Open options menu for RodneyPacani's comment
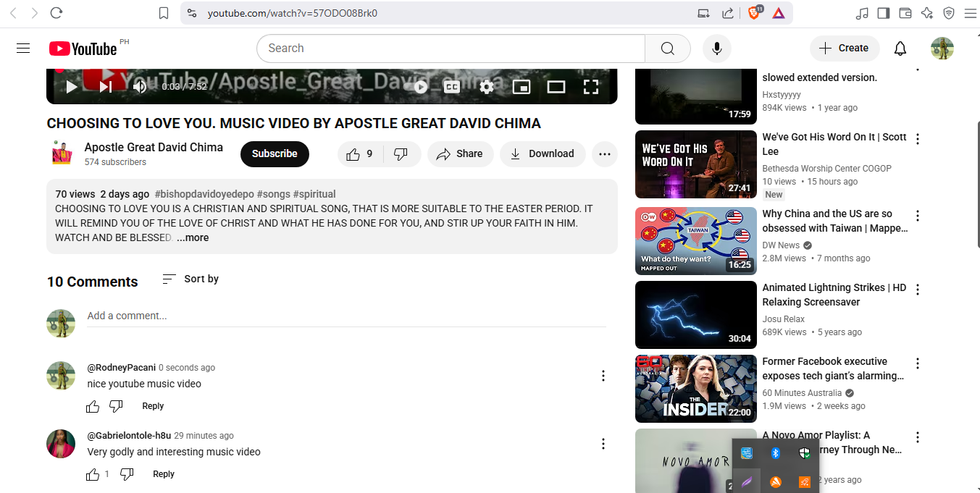This screenshot has height=493, width=980. 603,376
